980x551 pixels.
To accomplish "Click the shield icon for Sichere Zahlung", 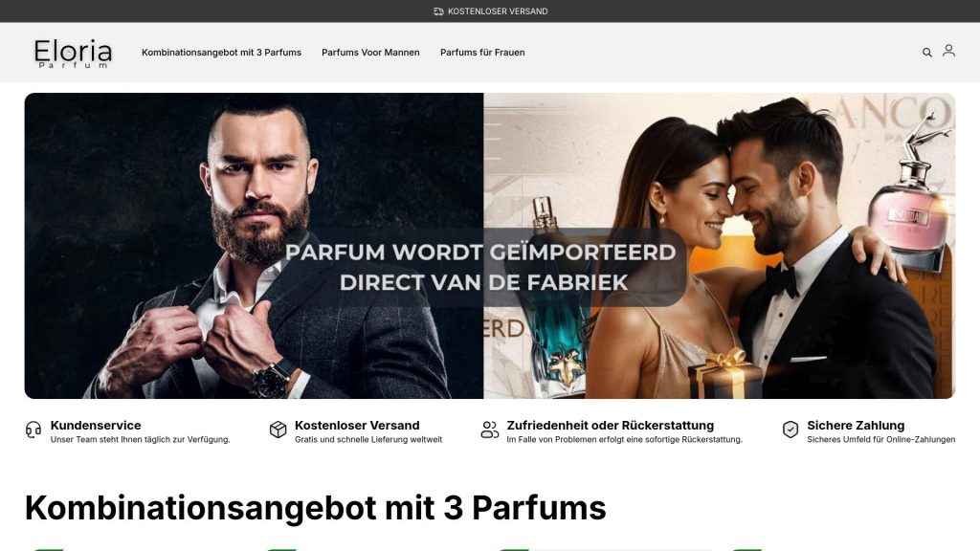I will tap(791, 430).
